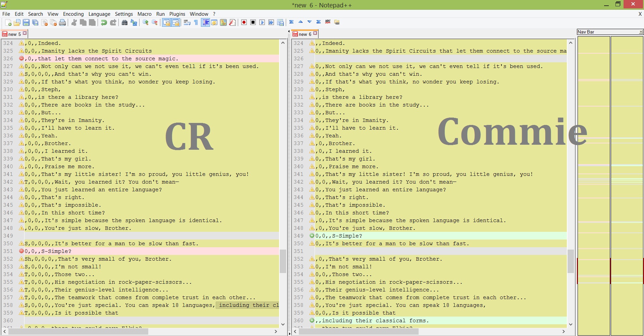Click the left pane vertical scrollbar thumb
The height and width of the screenshot is (336, 644).
pyautogui.click(x=283, y=261)
